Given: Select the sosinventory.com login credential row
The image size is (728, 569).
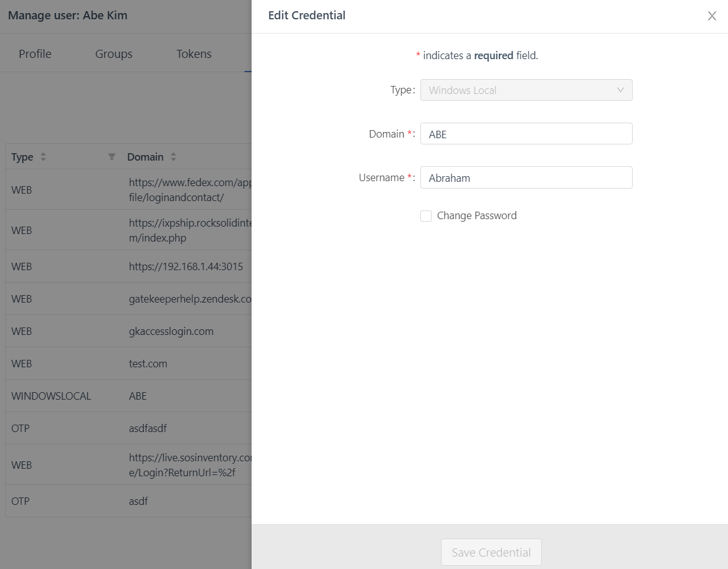Looking at the screenshot, I should tap(125, 464).
